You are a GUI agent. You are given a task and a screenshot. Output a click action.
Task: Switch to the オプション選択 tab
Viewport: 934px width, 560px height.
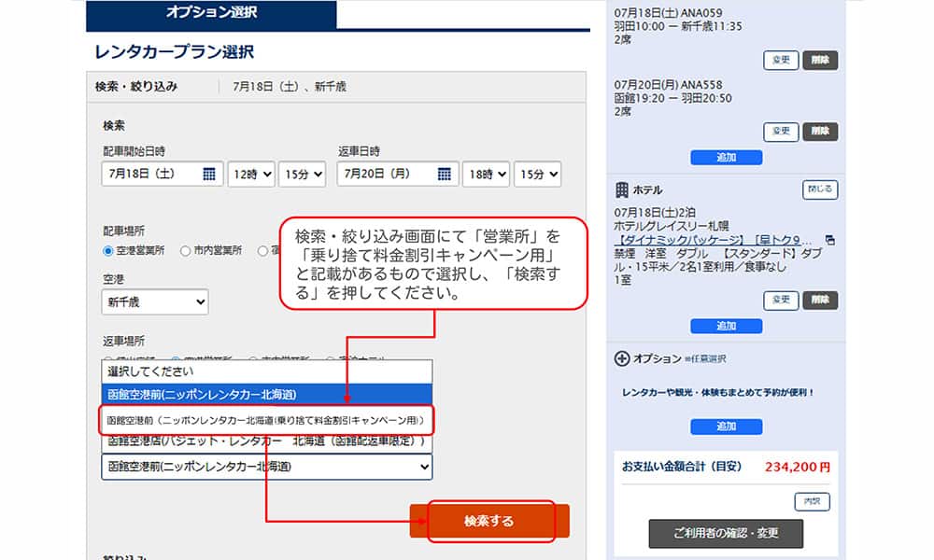click(x=211, y=12)
